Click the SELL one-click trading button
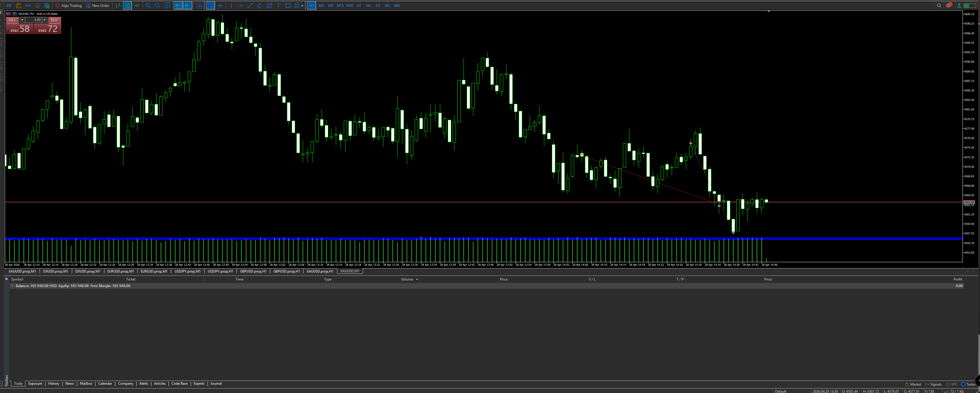Viewport: 980px width, 393px height. pyautogui.click(x=20, y=25)
